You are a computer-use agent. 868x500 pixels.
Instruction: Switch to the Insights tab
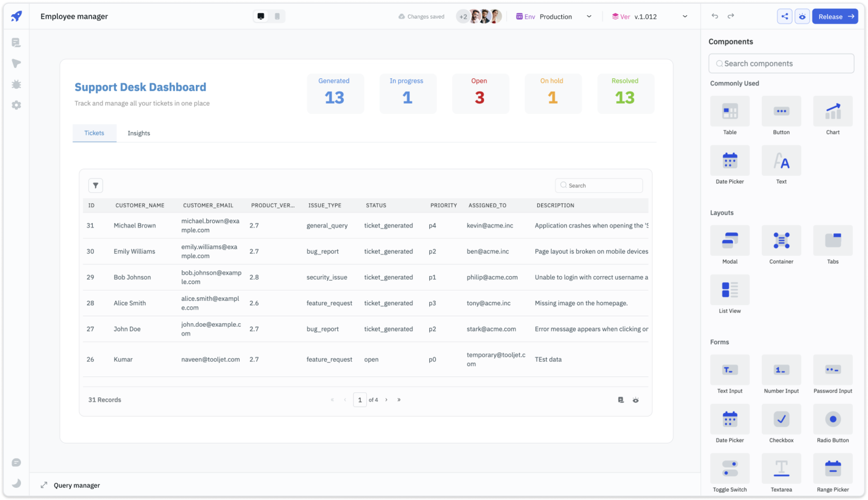pyautogui.click(x=139, y=133)
